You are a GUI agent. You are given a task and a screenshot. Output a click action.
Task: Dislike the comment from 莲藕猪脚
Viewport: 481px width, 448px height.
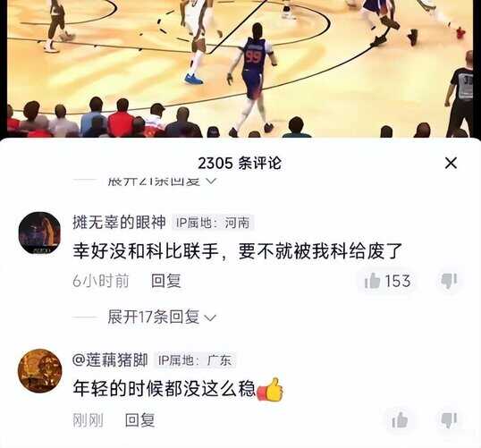pos(449,419)
